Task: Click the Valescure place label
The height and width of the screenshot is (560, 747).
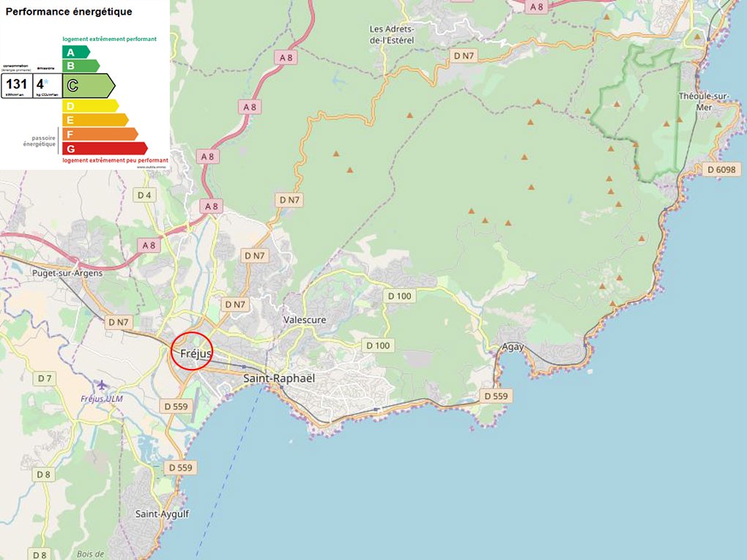Action: point(305,320)
